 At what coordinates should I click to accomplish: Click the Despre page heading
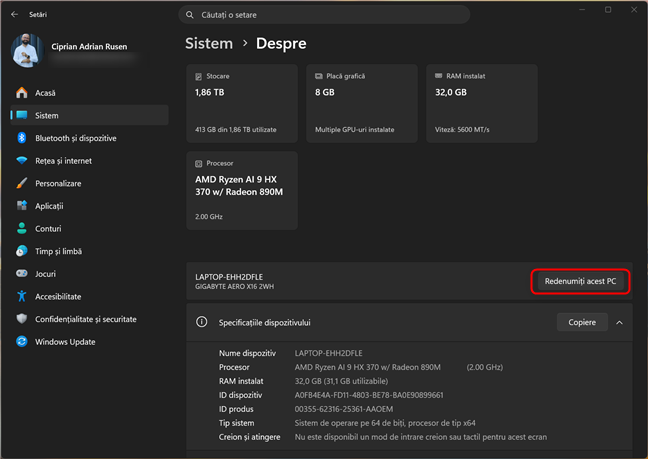[x=281, y=43]
